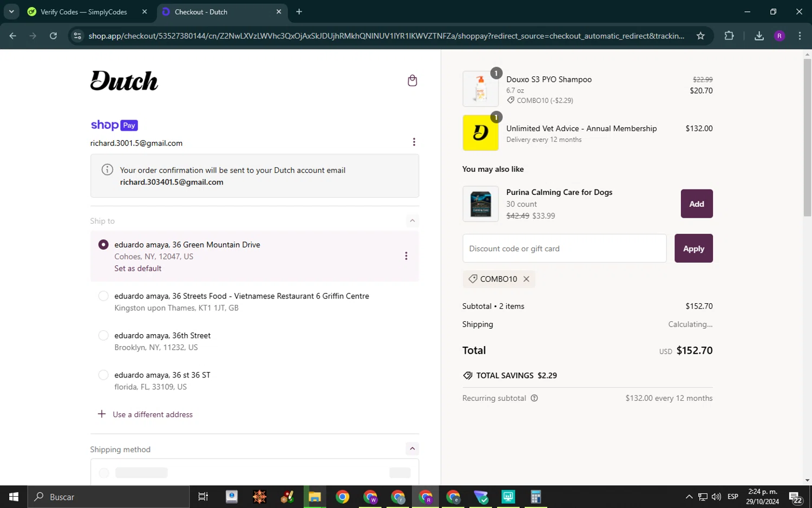Switch to Verify Codes — SimplyCodes tab

point(84,11)
